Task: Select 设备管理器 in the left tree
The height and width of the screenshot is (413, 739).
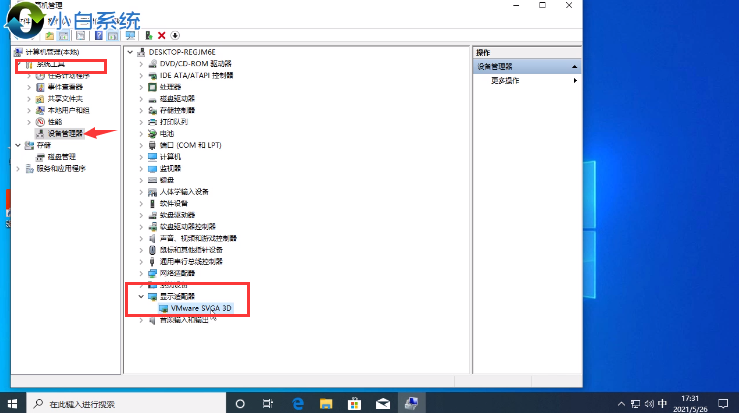Action: pyautogui.click(x=65, y=133)
